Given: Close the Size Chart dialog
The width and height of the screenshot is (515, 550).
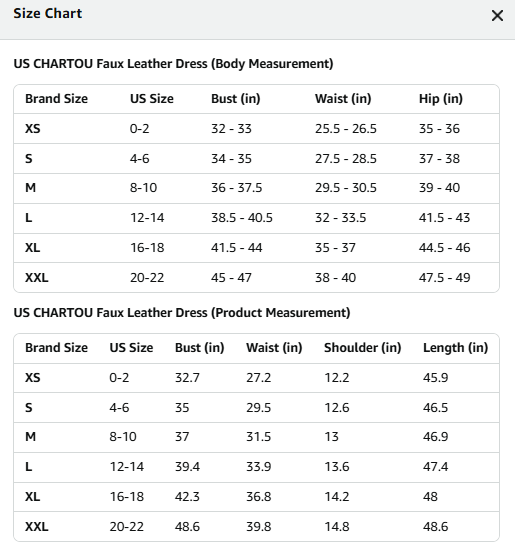Looking at the screenshot, I should [x=497, y=15].
